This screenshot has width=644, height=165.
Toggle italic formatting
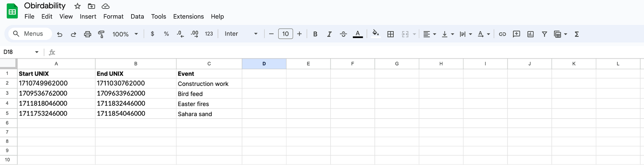329,34
